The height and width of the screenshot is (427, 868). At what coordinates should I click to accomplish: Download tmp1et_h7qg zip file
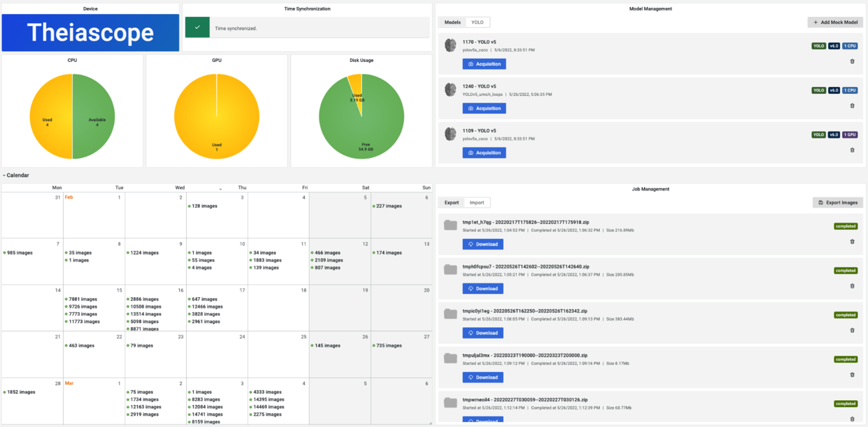[x=483, y=244]
